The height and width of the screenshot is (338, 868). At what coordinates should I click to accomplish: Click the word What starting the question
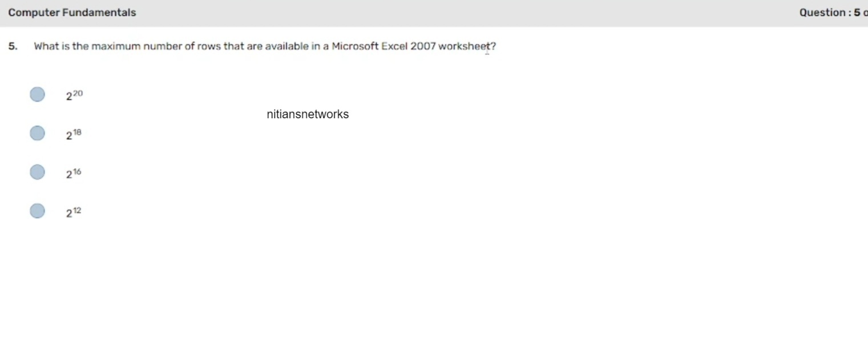click(46, 46)
